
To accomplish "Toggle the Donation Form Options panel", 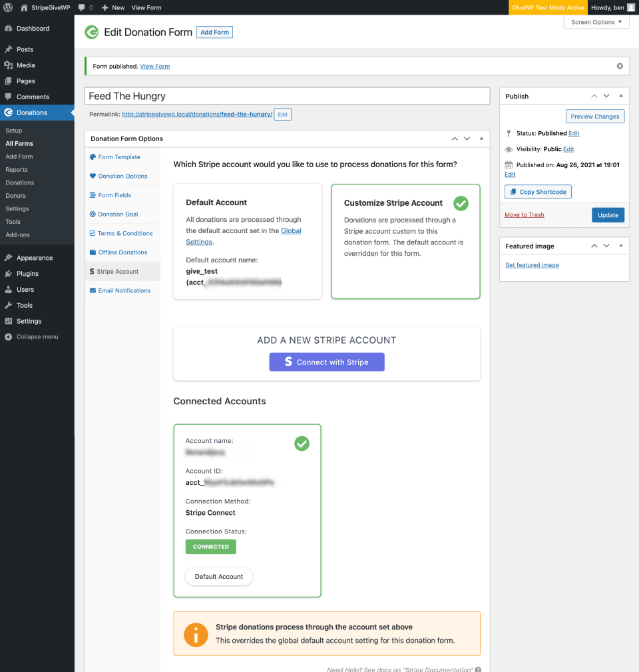I will (x=481, y=139).
